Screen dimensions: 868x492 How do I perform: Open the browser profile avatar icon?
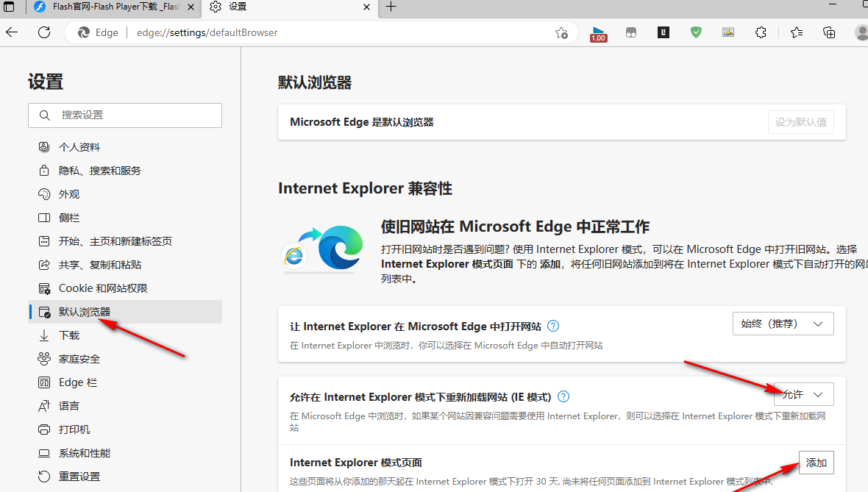coord(860,32)
